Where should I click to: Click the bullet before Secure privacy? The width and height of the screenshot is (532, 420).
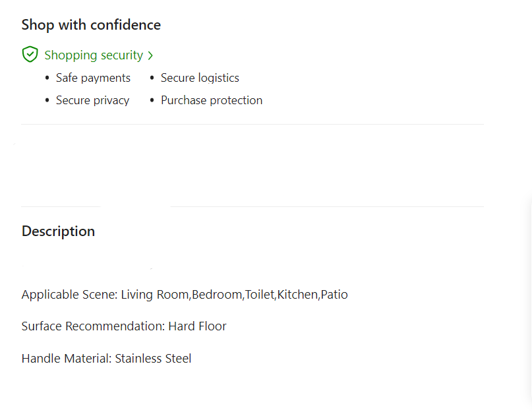47,100
